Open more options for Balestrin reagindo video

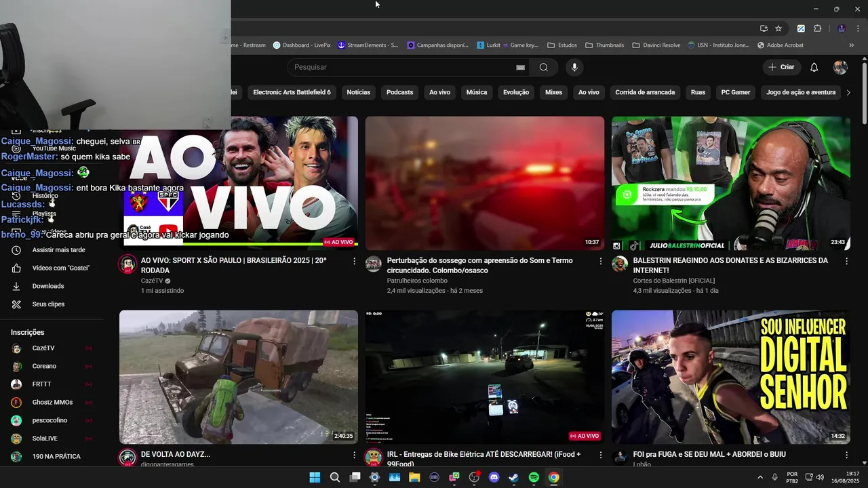(x=846, y=261)
